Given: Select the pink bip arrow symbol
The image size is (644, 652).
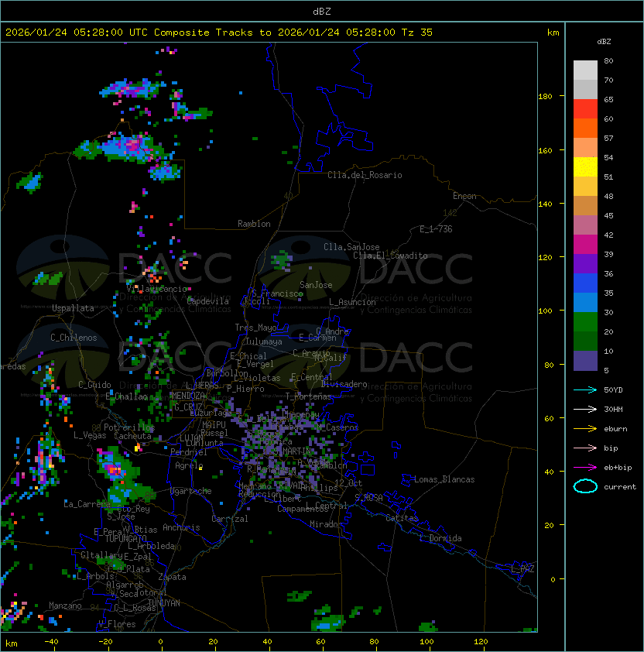Looking at the screenshot, I should pyautogui.click(x=585, y=448).
